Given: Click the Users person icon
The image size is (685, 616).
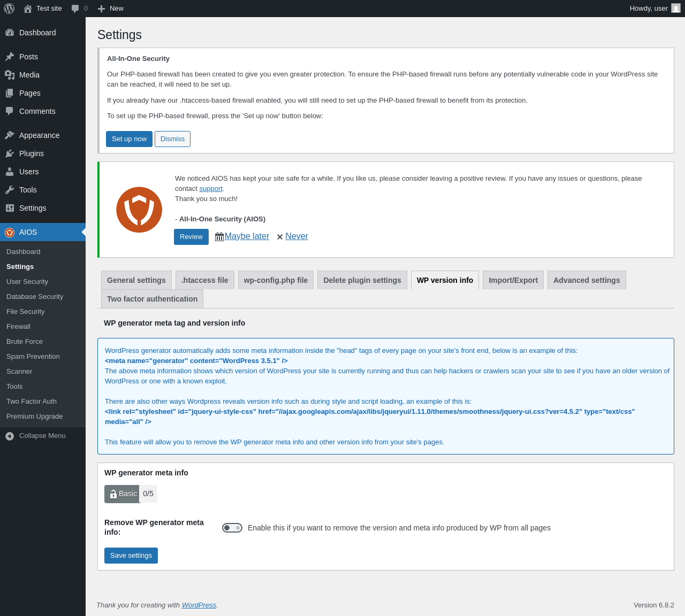Looking at the screenshot, I should [10, 172].
